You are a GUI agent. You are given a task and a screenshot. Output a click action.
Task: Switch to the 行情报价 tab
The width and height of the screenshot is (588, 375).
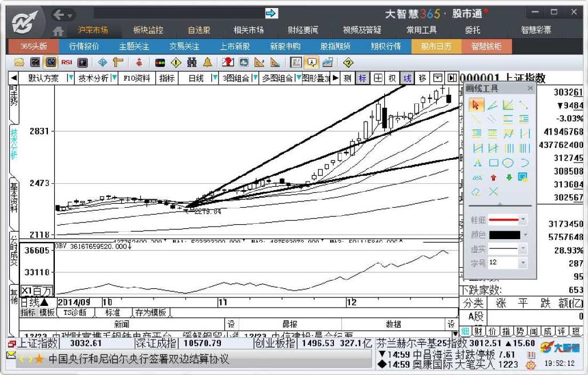(84, 46)
